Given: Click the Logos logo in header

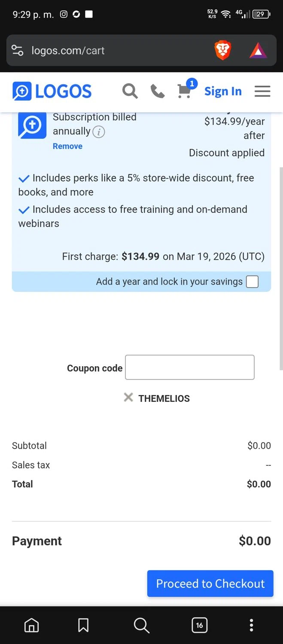Looking at the screenshot, I should (52, 91).
